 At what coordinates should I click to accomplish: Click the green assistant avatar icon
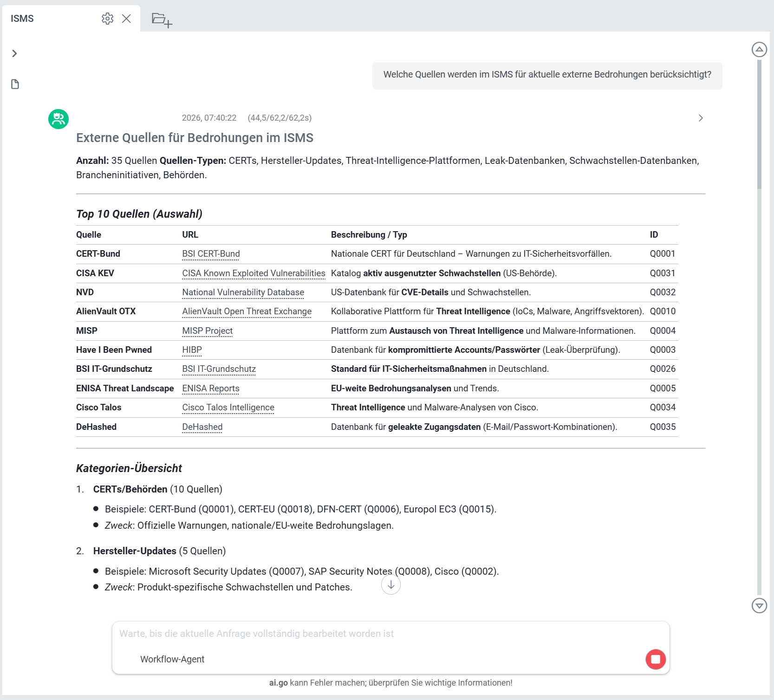click(x=58, y=119)
